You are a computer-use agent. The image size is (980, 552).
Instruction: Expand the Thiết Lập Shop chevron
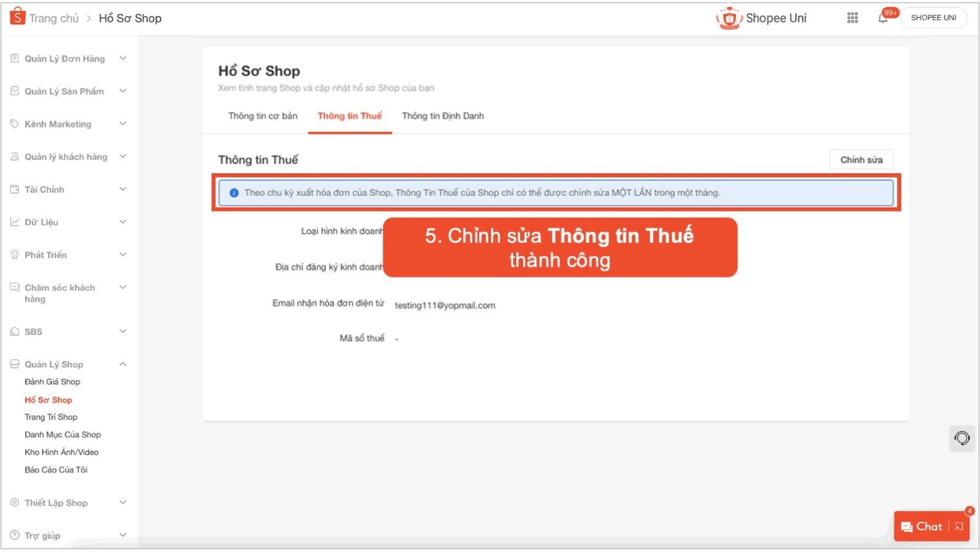[x=123, y=502]
